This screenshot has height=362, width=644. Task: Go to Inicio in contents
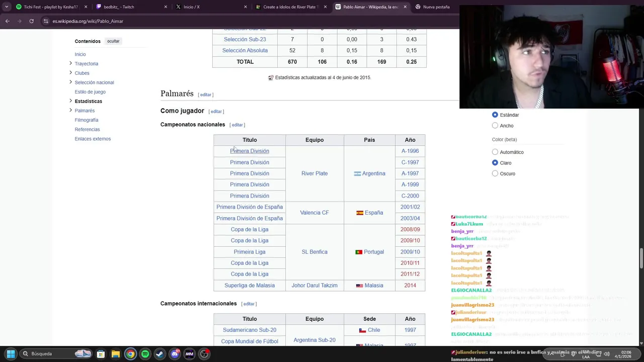coord(80,54)
